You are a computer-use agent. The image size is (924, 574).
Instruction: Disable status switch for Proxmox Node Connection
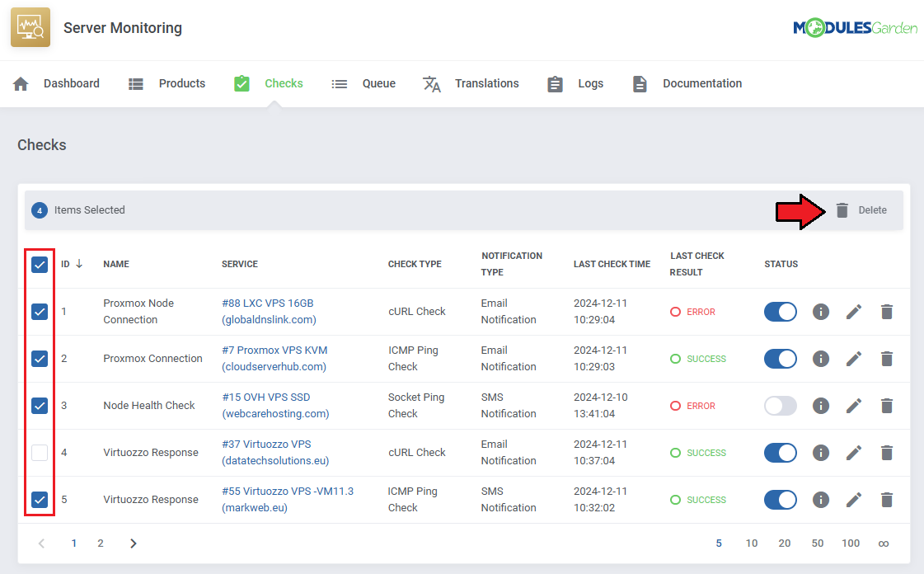tap(781, 312)
